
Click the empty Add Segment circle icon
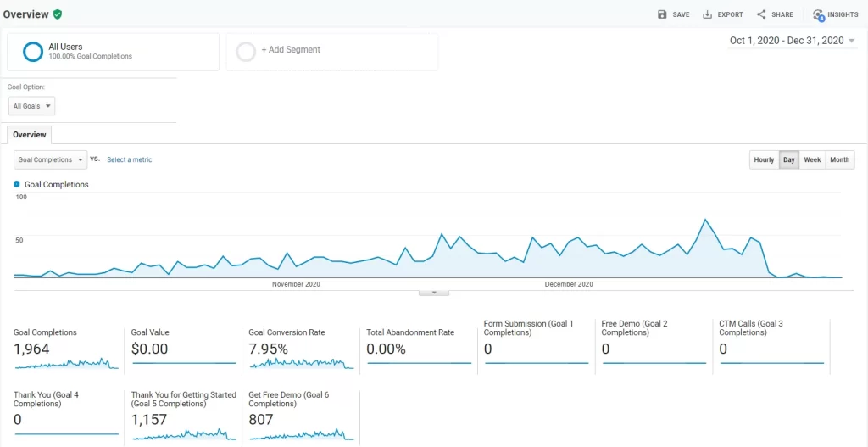tap(246, 52)
